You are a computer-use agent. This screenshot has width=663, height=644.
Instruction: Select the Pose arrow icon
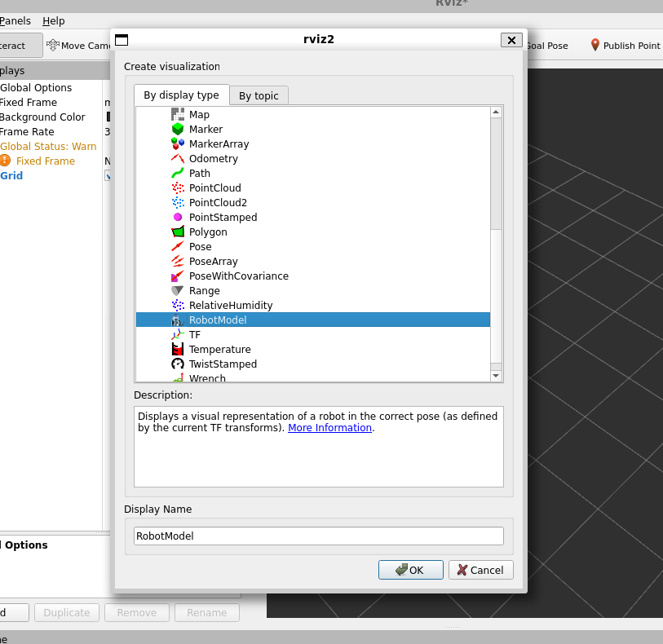(x=178, y=246)
